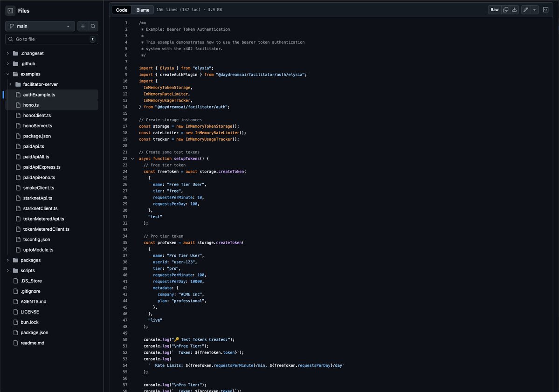Open honoClient.ts file
The height and width of the screenshot is (392, 559).
pyautogui.click(x=37, y=116)
